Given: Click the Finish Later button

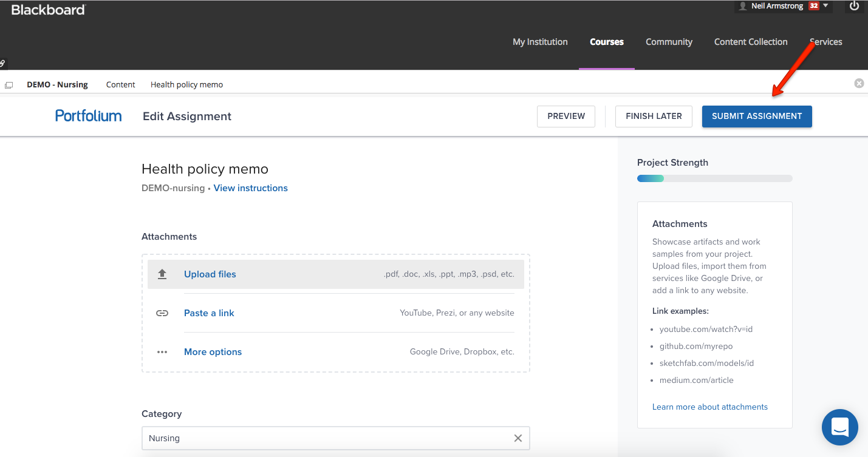Looking at the screenshot, I should point(654,116).
